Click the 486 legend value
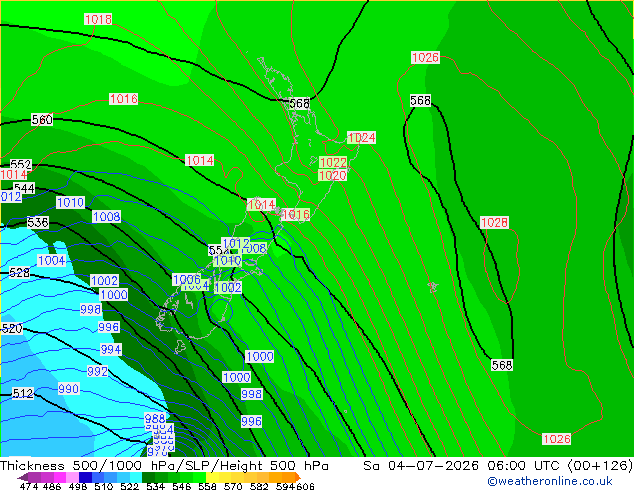This screenshot has height=490, width=634. (52, 486)
